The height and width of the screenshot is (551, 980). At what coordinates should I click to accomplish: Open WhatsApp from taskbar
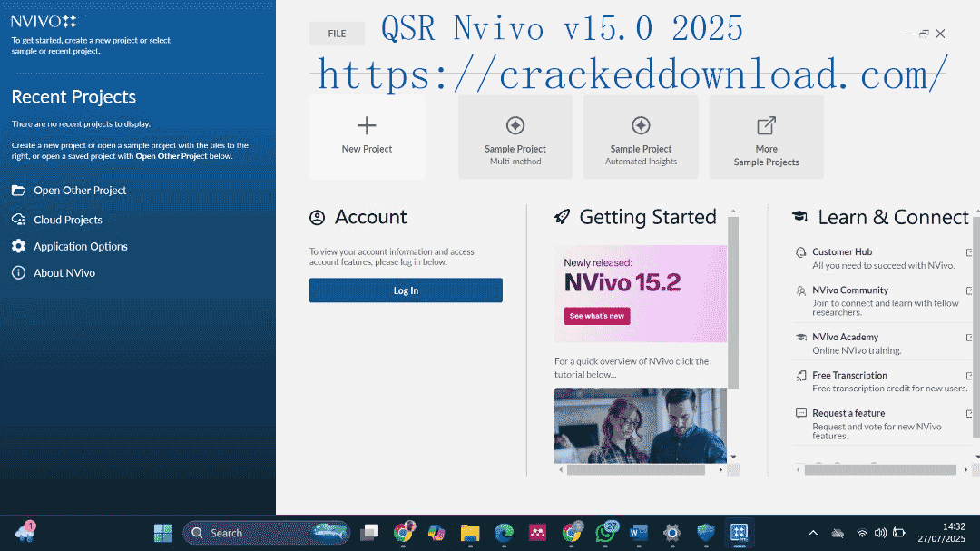(x=605, y=533)
